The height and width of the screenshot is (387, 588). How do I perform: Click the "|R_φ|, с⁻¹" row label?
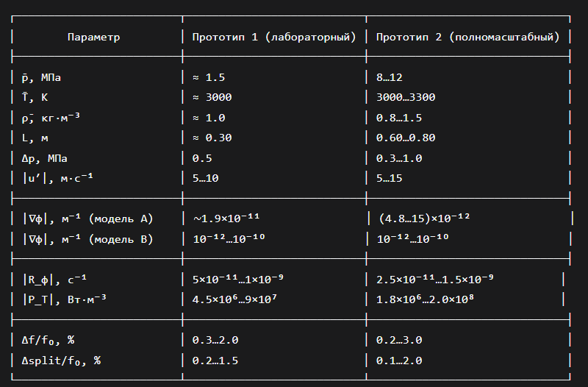tap(56, 279)
